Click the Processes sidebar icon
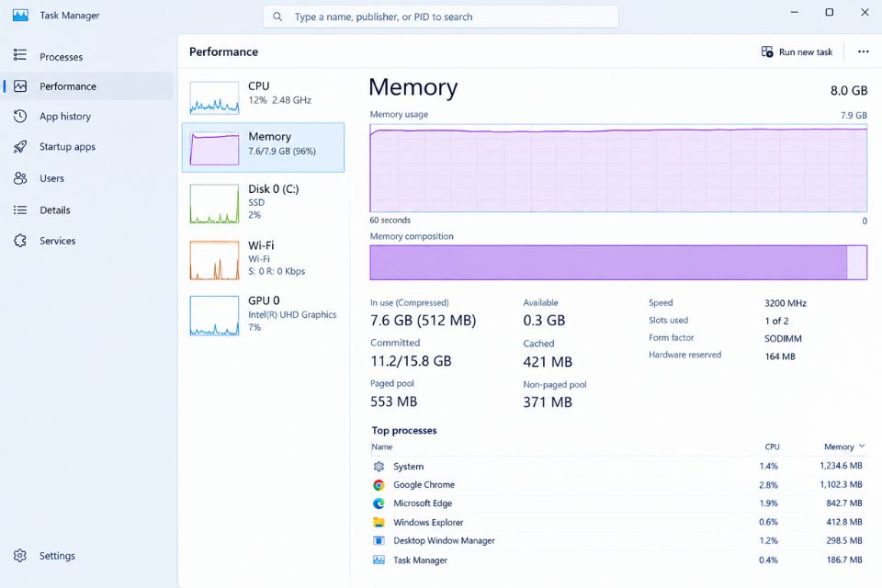The image size is (882, 588). pyautogui.click(x=20, y=54)
